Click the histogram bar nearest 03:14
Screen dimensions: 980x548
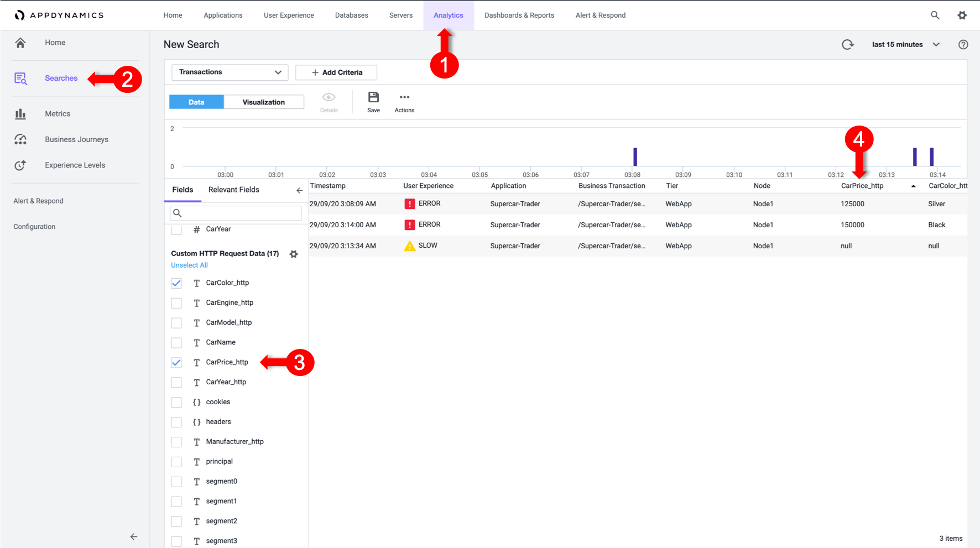point(932,157)
